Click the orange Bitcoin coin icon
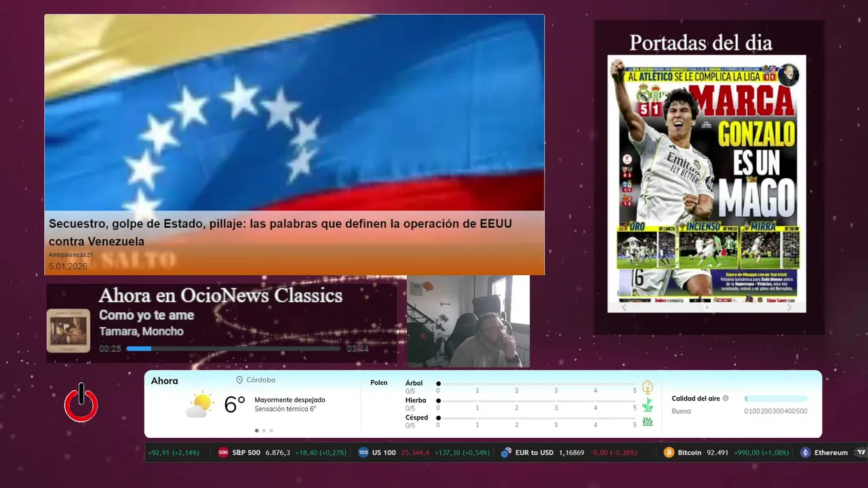Image resolution: width=868 pixels, height=488 pixels. (669, 452)
